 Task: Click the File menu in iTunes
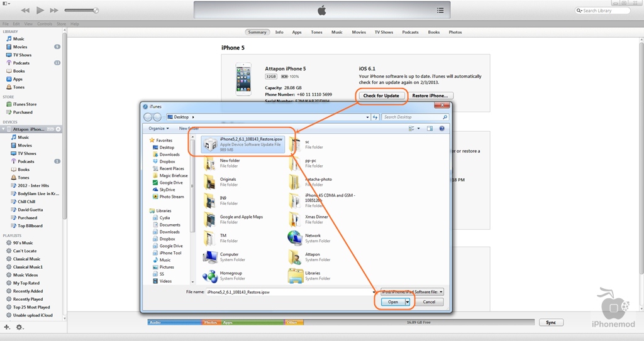tap(6, 24)
